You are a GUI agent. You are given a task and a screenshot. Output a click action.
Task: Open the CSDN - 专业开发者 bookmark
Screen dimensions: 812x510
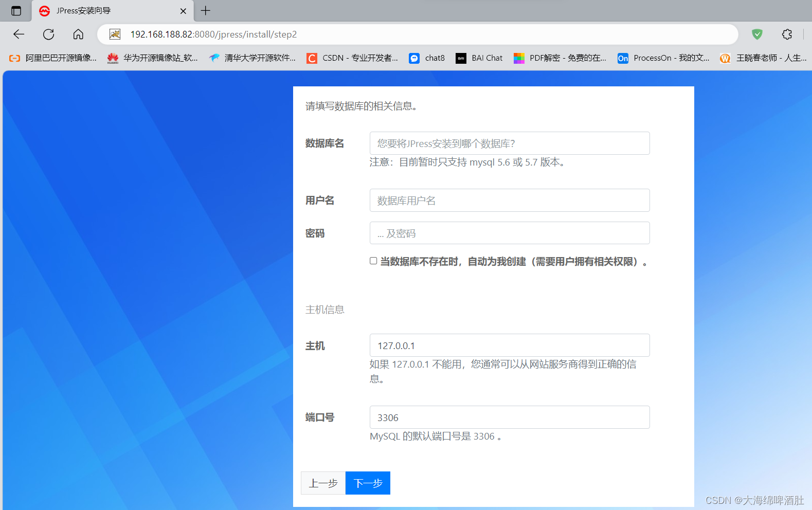(x=352, y=58)
